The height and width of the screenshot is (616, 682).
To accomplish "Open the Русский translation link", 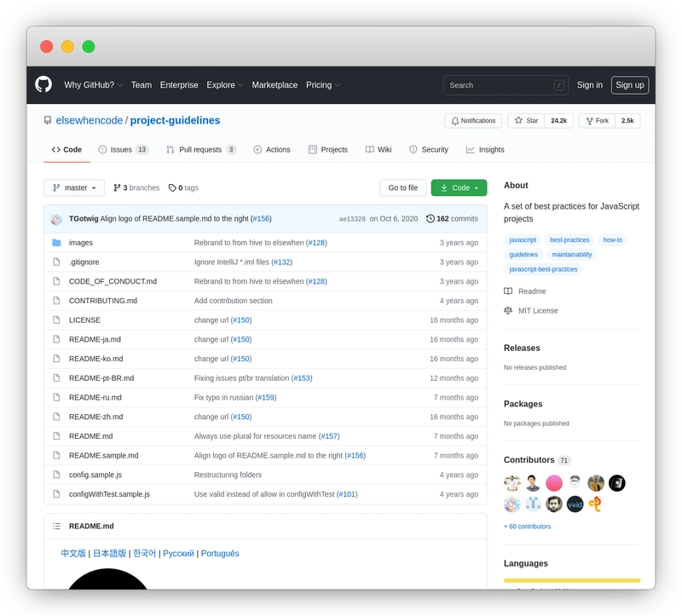I will (178, 554).
